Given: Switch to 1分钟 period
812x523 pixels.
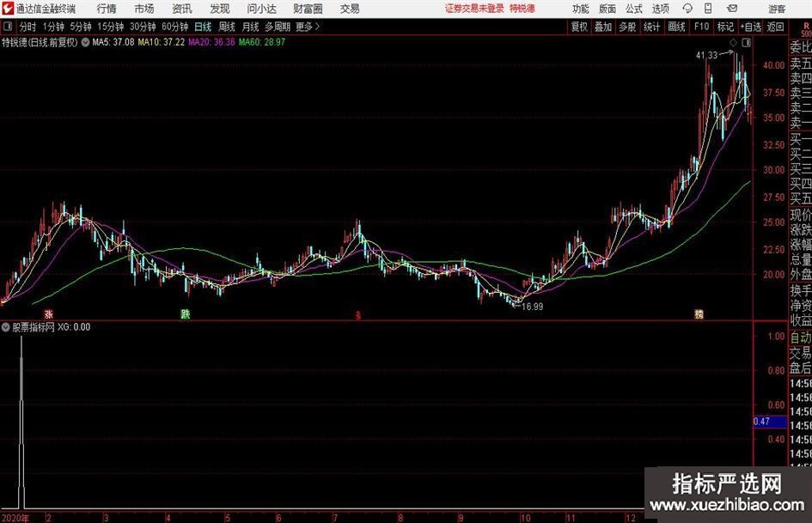Looking at the screenshot, I should (x=53, y=27).
